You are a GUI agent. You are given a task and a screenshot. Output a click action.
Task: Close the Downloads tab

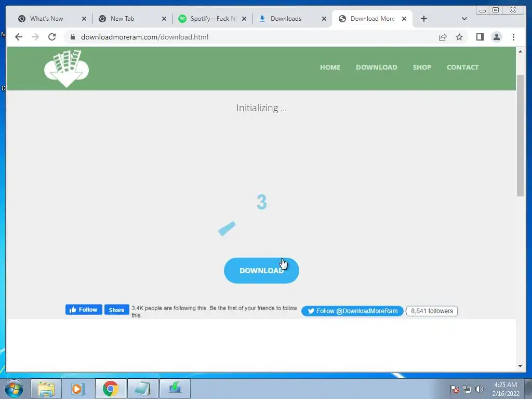(324, 19)
